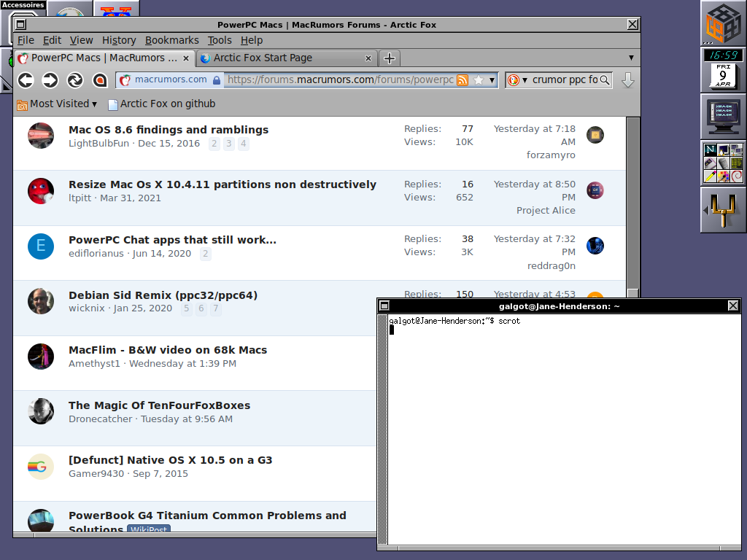Go to page 2 of PowerPC Chat apps thread
This screenshot has height=560, width=747.
click(x=205, y=253)
